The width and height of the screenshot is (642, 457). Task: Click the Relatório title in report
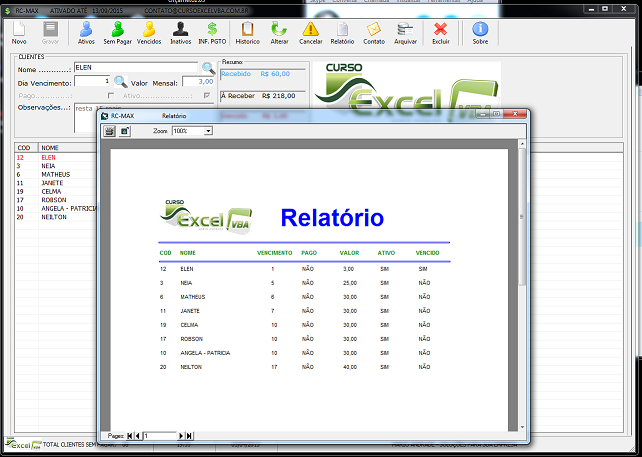pyautogui.click(x=332, y=217)
